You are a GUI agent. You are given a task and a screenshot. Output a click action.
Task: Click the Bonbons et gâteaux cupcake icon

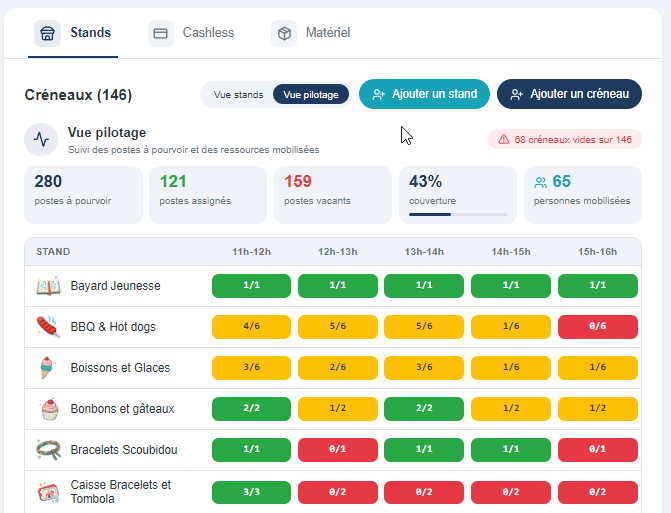49,409
